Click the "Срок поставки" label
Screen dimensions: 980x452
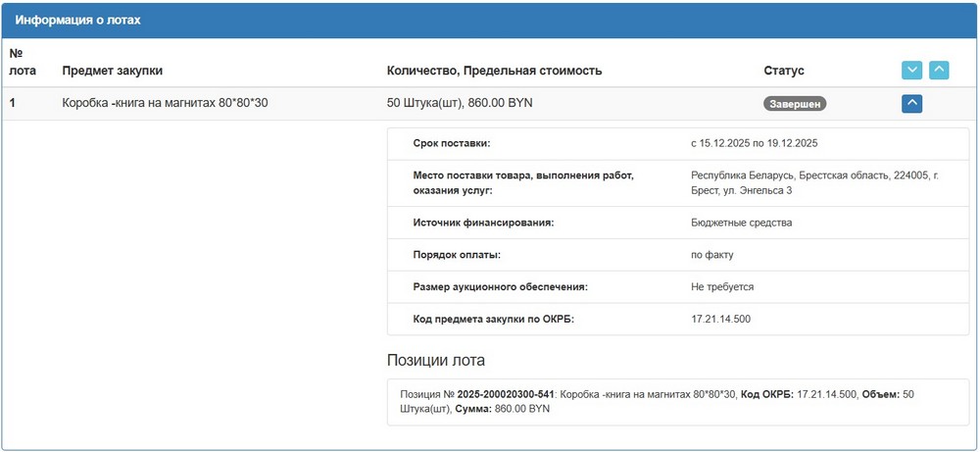(x=452, y=143)
